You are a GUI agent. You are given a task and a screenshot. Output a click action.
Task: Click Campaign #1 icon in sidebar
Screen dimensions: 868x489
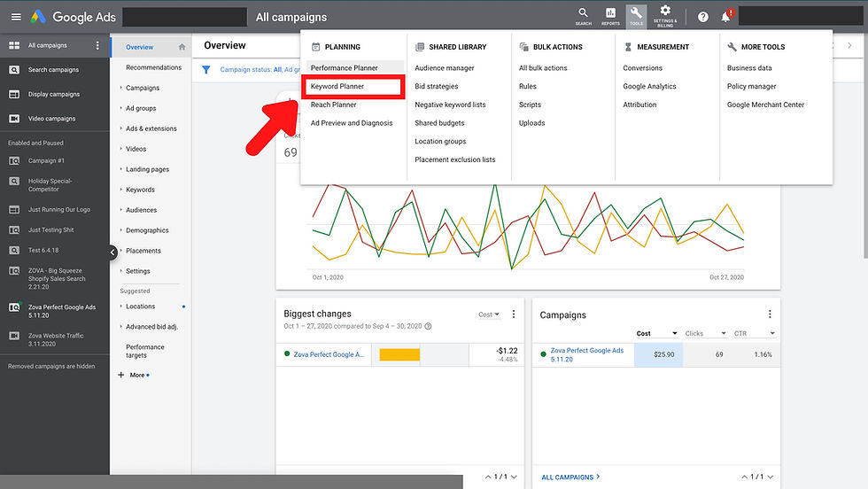pos(14,160)
